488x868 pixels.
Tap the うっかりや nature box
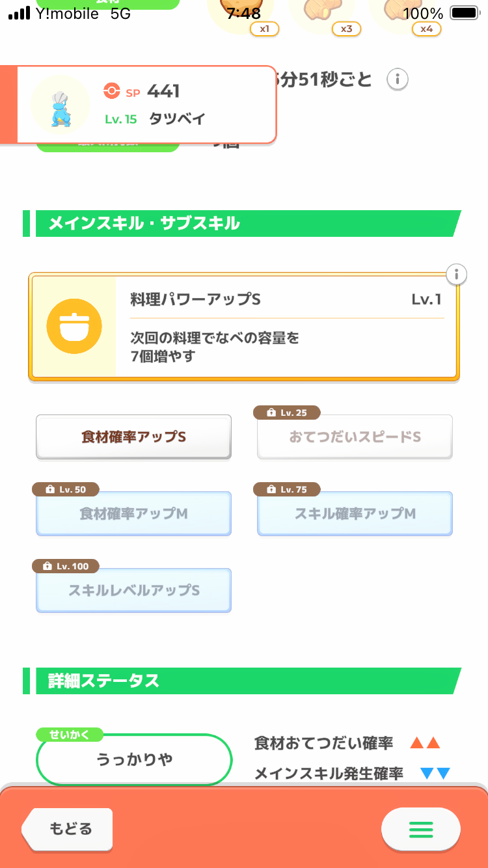(134, 759)
